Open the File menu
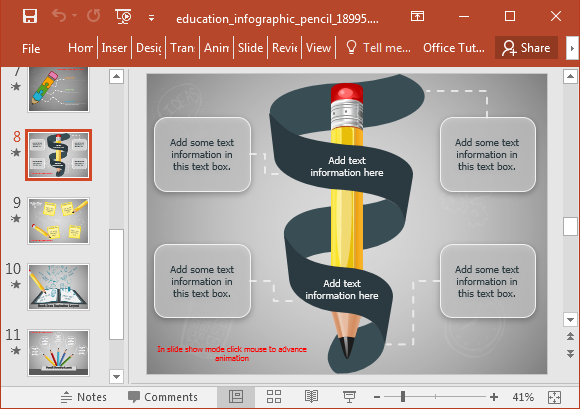The image size is (580, 409). point(31,48)
